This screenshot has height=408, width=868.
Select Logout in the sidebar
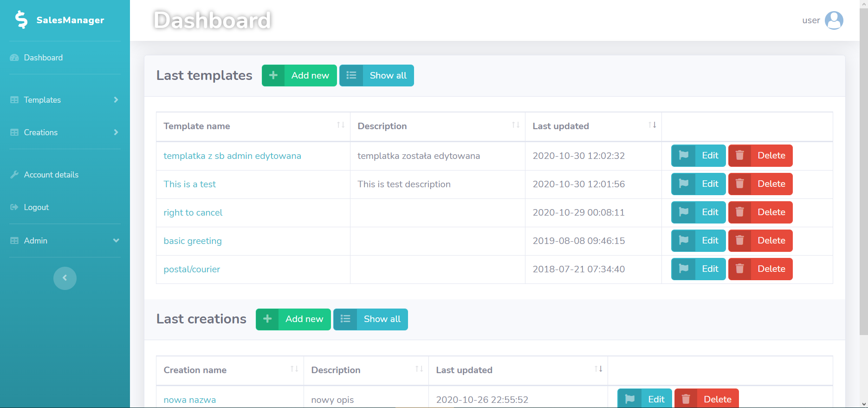(x=36, y=207)
